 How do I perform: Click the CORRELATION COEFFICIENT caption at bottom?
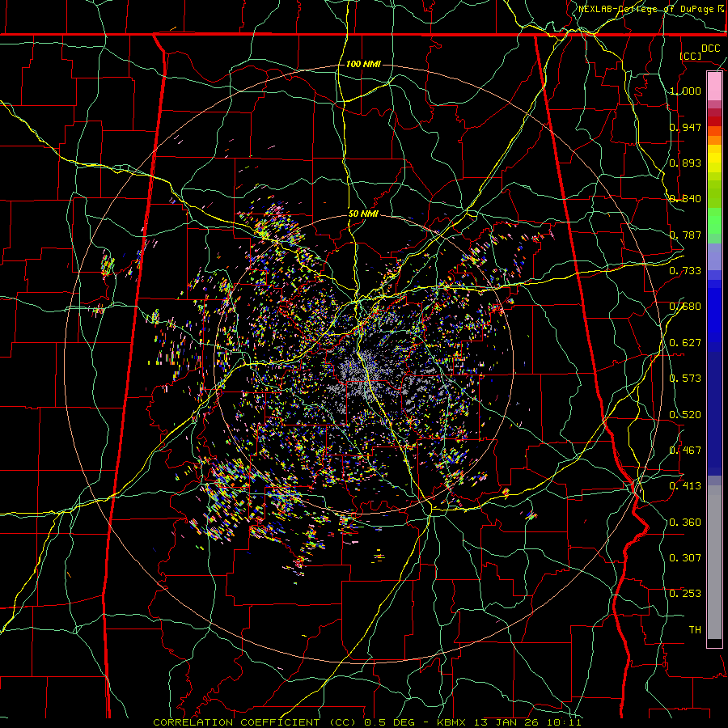(x=366, y=722)
